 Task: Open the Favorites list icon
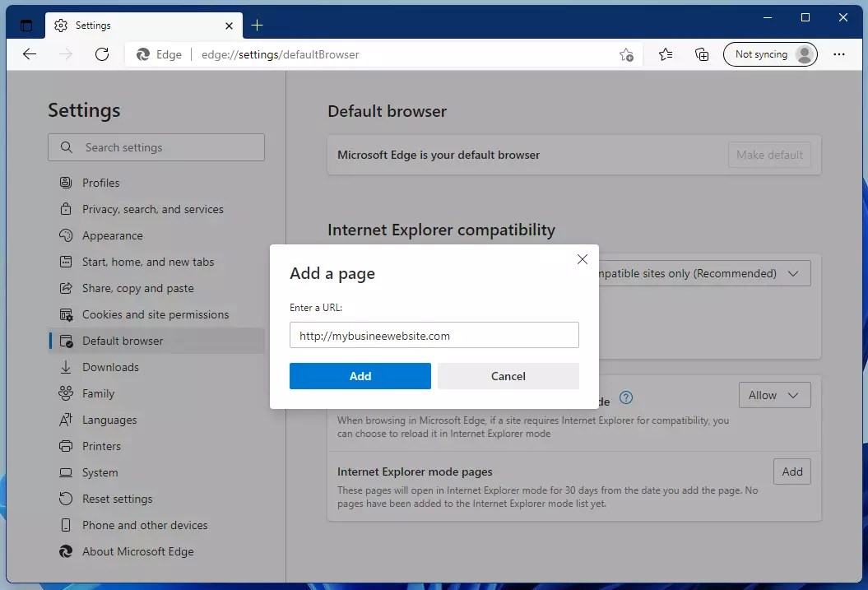[x=666, y=54]
